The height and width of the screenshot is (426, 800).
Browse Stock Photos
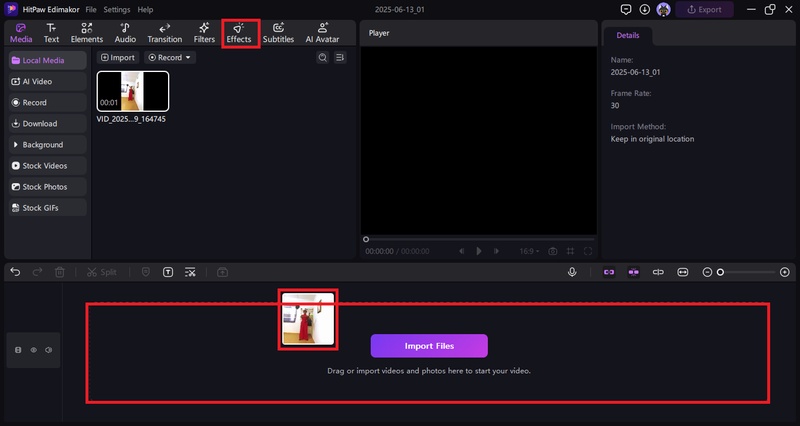point(47,187)
